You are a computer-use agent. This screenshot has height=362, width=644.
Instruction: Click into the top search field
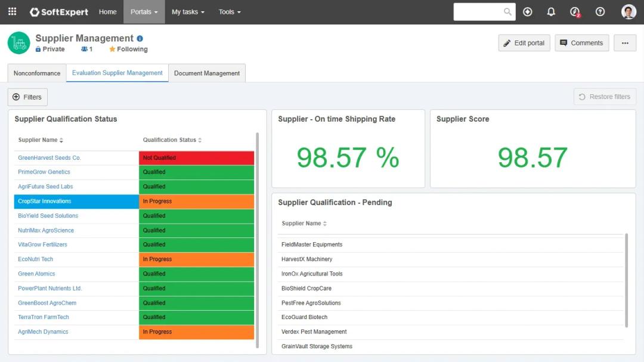click(478, 12)
